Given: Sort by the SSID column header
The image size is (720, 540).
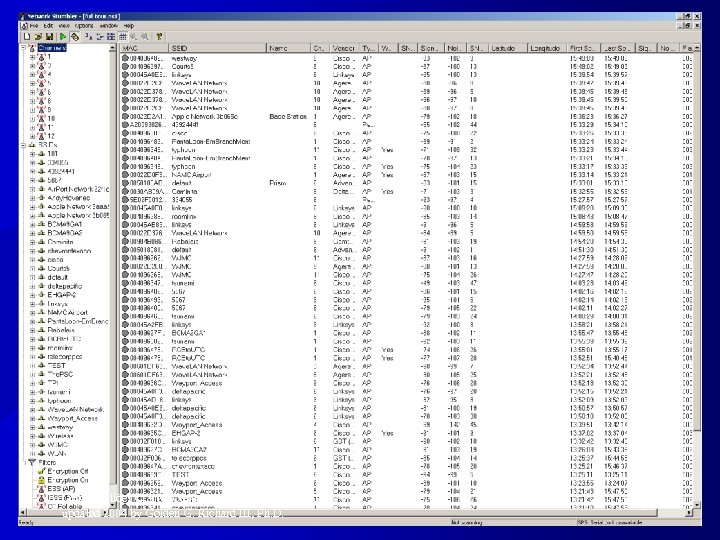Looking at the screenshot, I should click(217, 48).
